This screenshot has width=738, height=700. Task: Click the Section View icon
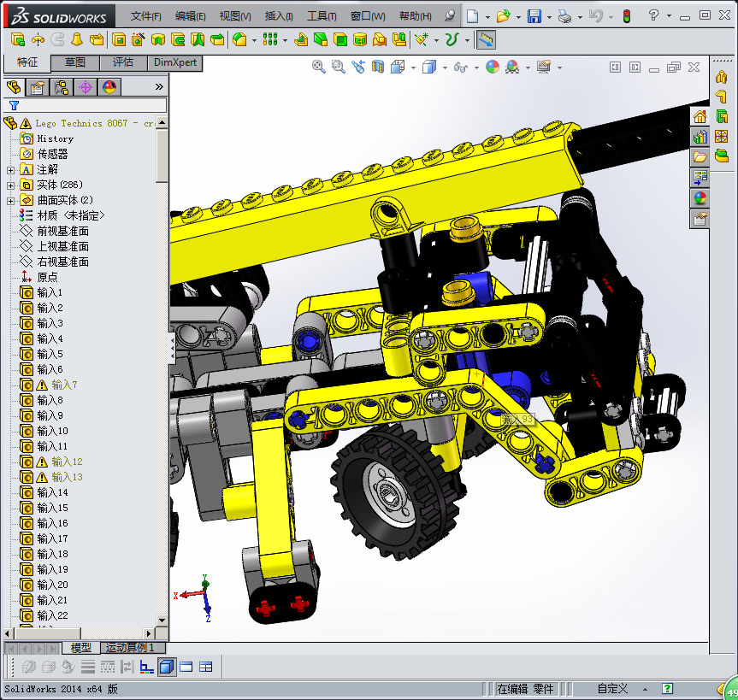(378, 68)
